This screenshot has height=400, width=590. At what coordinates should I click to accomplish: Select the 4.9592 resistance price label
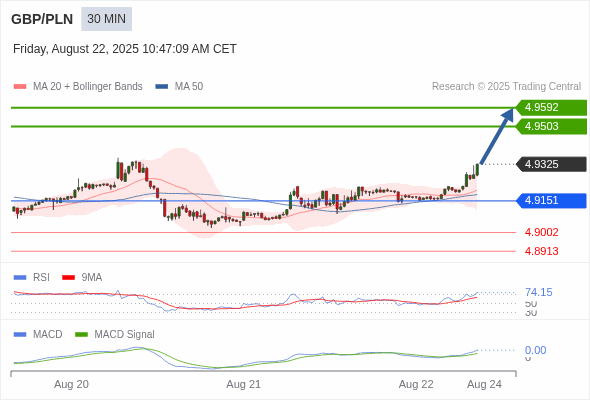[551, 107]
